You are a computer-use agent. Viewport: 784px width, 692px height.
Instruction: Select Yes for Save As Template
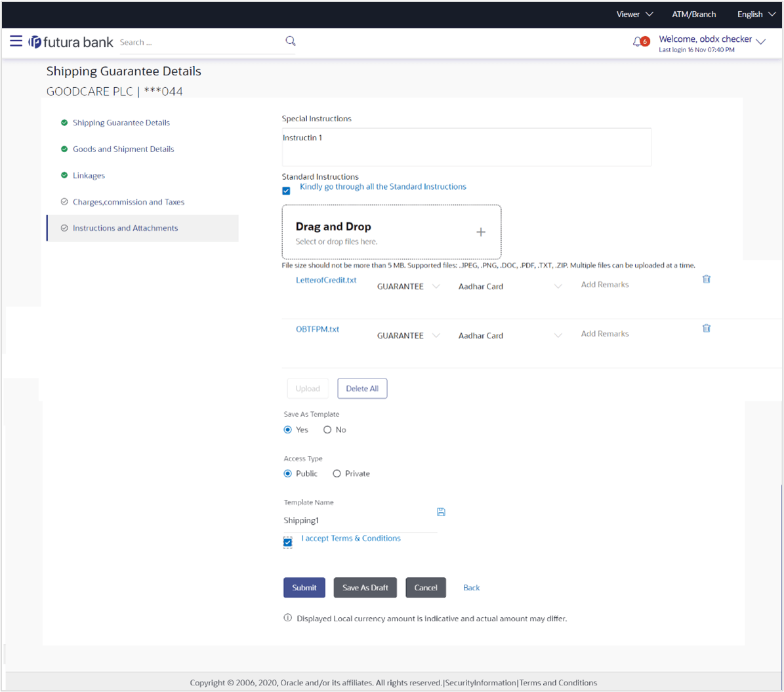[x=287, y=430]
